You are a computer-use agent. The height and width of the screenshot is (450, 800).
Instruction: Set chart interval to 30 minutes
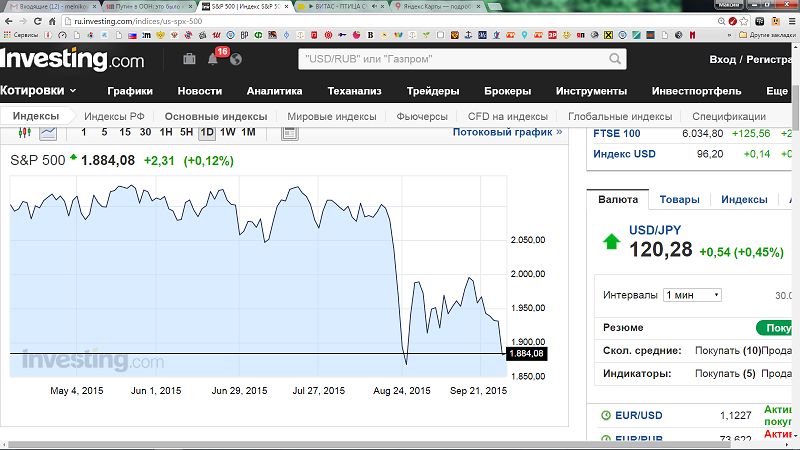(x=145, y=132)
